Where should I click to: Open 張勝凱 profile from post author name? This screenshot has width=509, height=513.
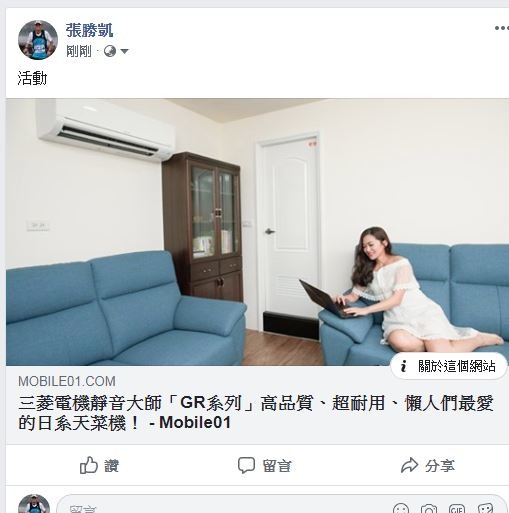point(89,30)
